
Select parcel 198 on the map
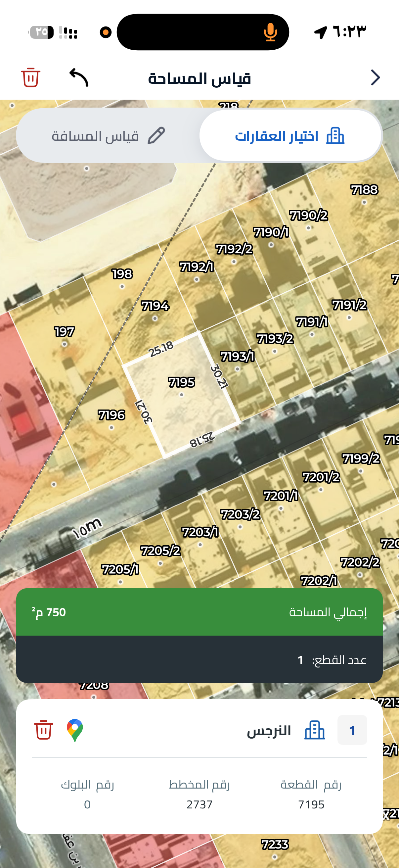point(122,274)
